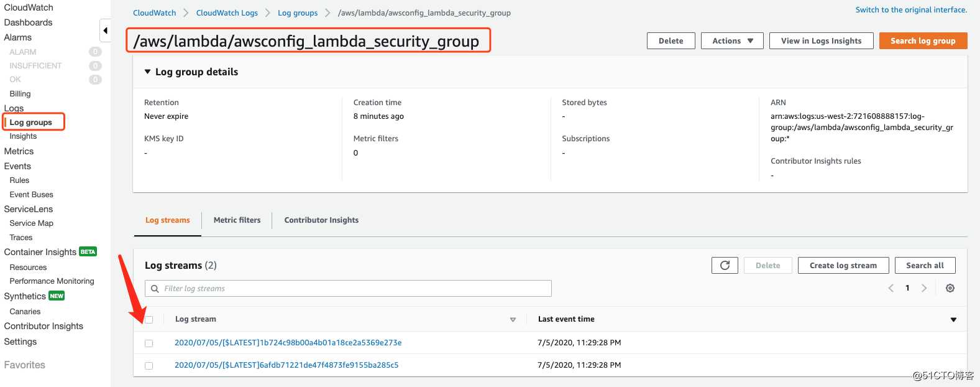Viewport: 980px width, 387px height.
Task: Check the log stream ending in 55ba285c5
Action: pyautogui.click(x=149, y=366)
